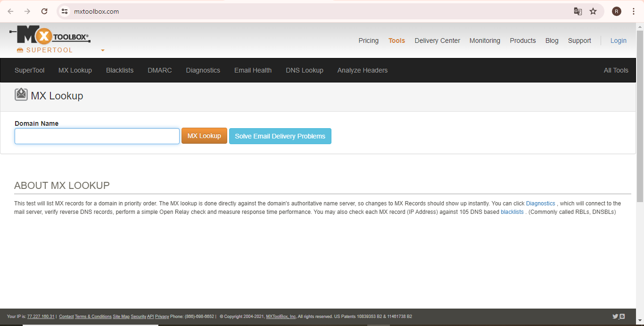Click the MX Lookup envelope icon beside the heading
Viewport: 644px width, 326px height.
[x=21, y=94]
